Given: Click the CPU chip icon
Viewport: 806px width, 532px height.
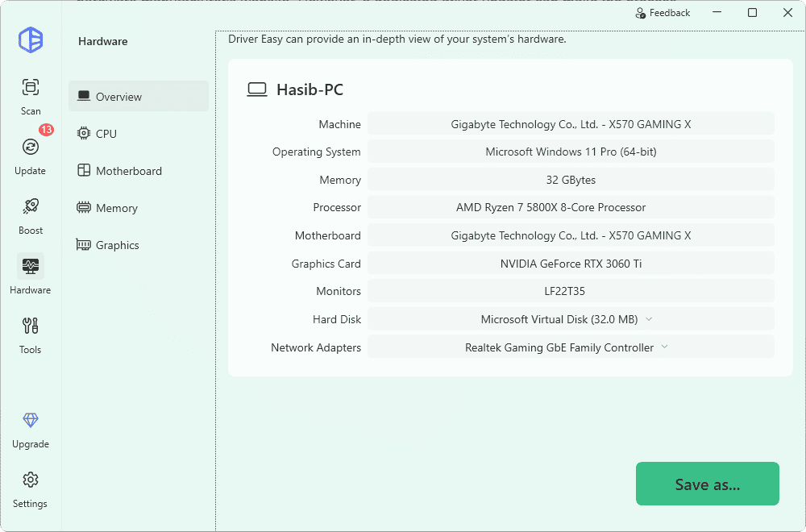Looking at the screenshot, I should coord(84,134).
